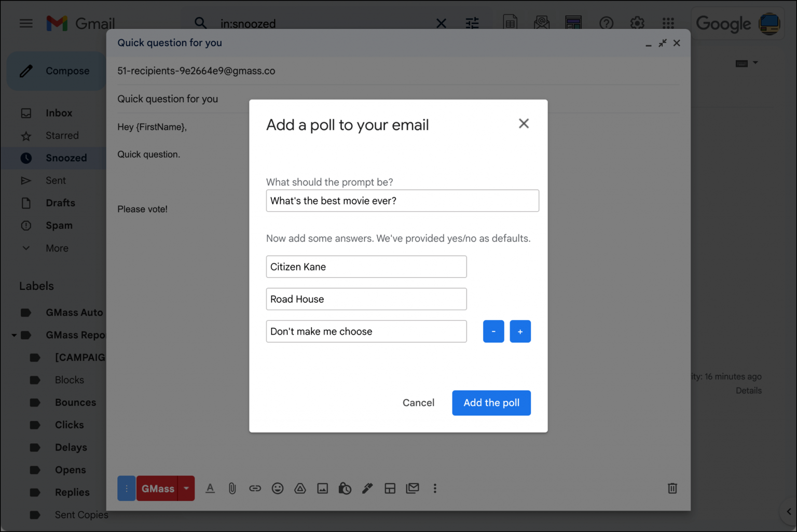Open the GMass settings arrow dropdown
The height and width of the screenshot is (532, 797).
point(186,488)
